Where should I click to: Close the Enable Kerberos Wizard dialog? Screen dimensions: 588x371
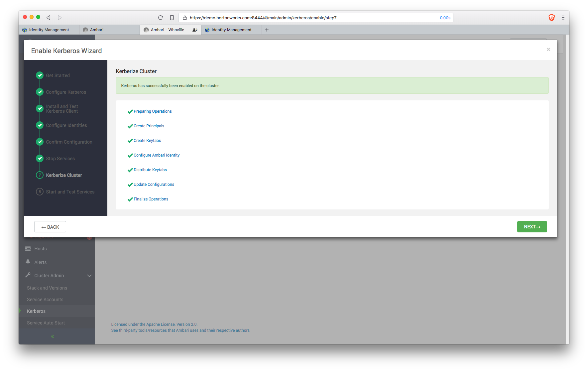tap(548, 50)
